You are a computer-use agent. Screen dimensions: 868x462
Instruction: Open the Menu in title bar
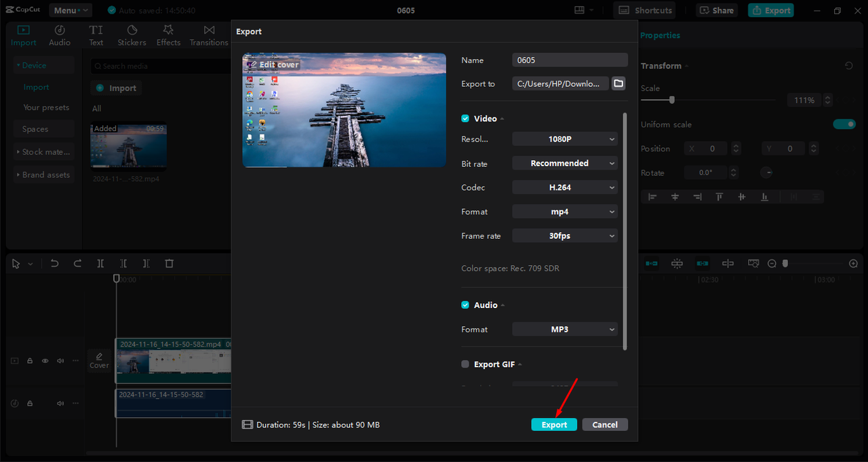pos(70,10)
